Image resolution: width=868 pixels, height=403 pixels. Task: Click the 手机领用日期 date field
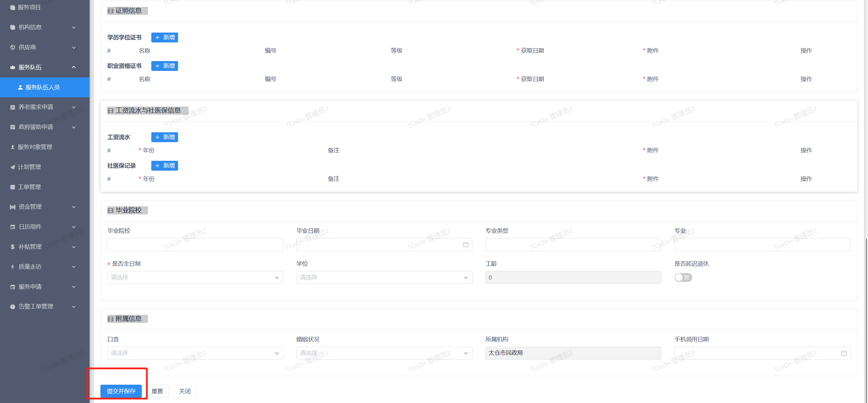click(x=763, y=353)
